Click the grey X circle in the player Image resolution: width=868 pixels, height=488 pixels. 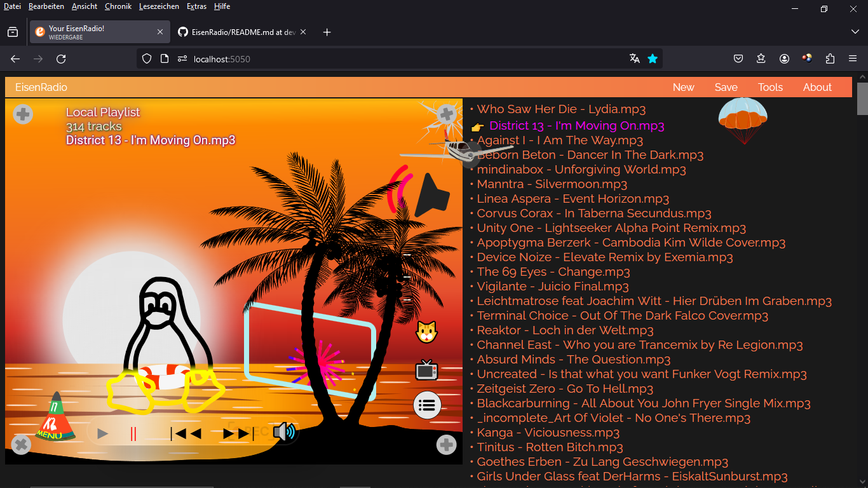21,445
